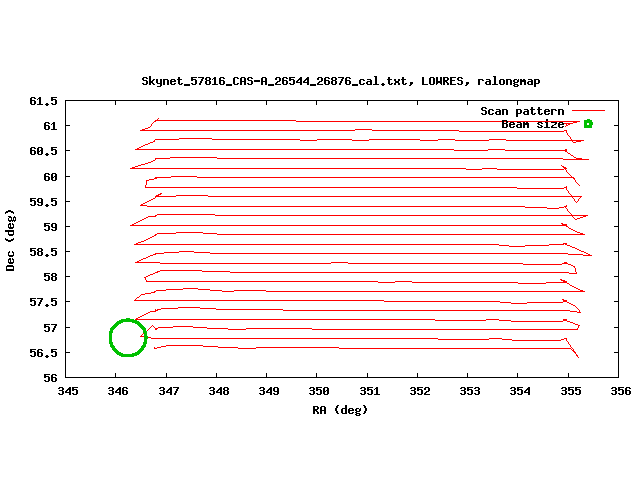Image resolution: width=640 pixels, height=480 pixels.
Task: Click the y-axis tick label 57.5
Action: (x=43, y=302)
